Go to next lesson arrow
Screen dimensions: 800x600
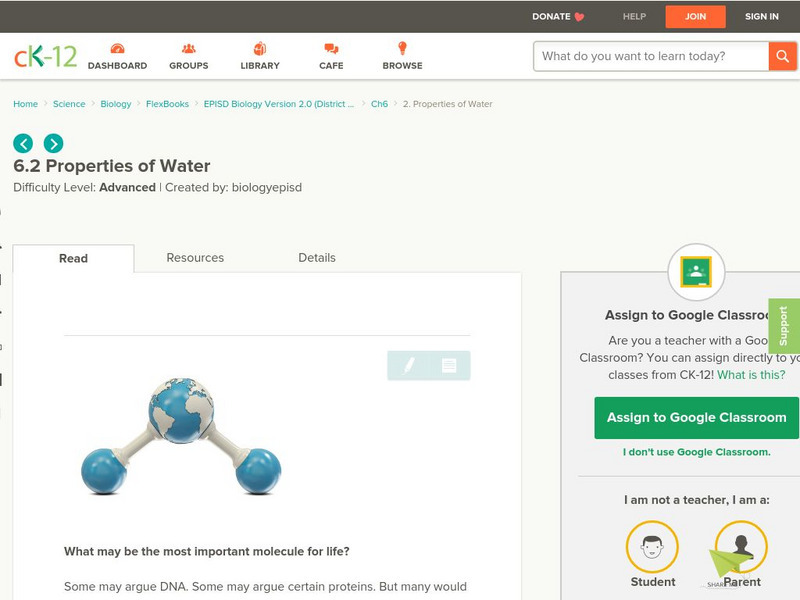coord(53,143)
